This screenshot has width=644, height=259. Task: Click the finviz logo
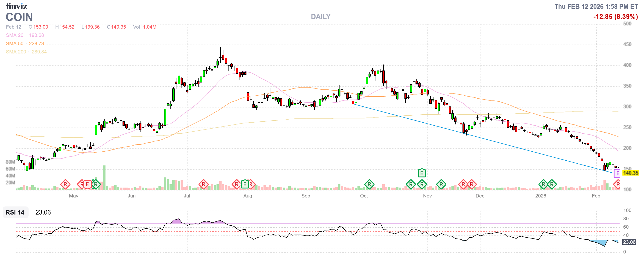[17, 6]
